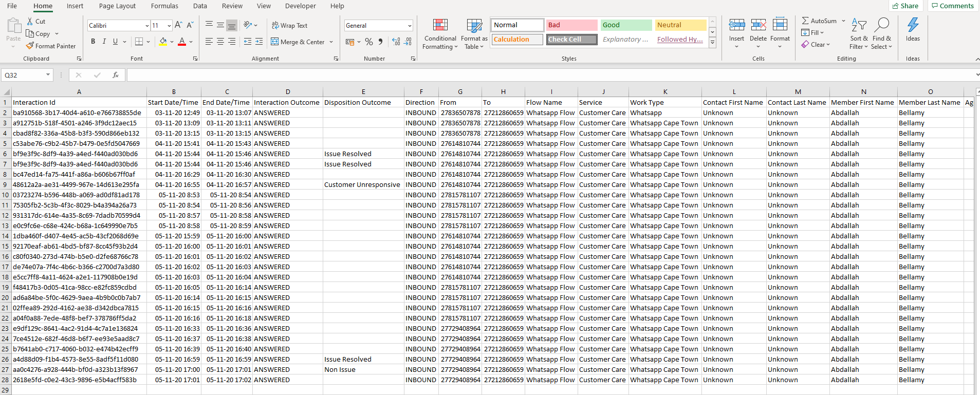
Task: Apply Accounting number format icon
Action: pyautogui.click(x=350, y=42)
